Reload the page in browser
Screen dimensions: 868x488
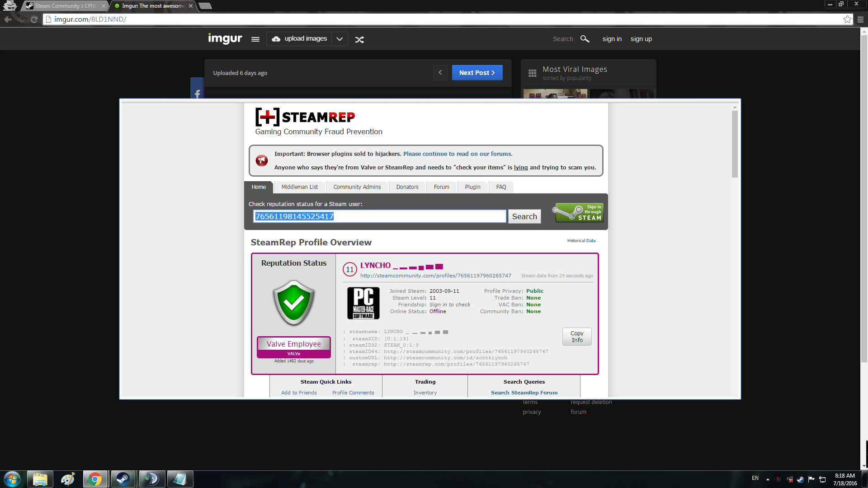34,19
